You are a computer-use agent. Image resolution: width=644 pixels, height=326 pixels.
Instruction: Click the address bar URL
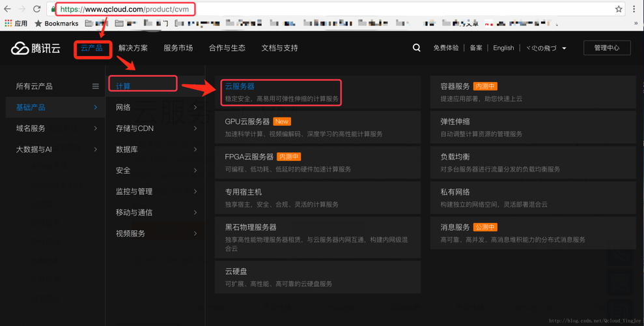coord(124,9)
